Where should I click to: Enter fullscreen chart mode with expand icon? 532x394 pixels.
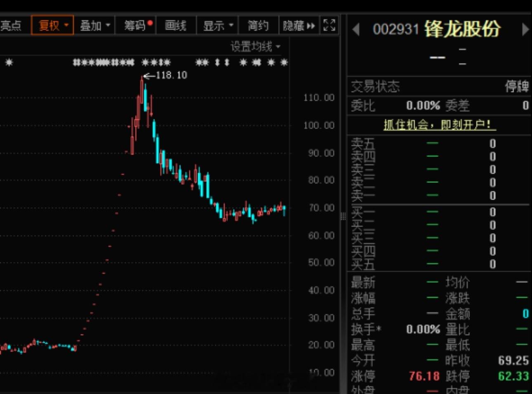[x=329, y=25]
